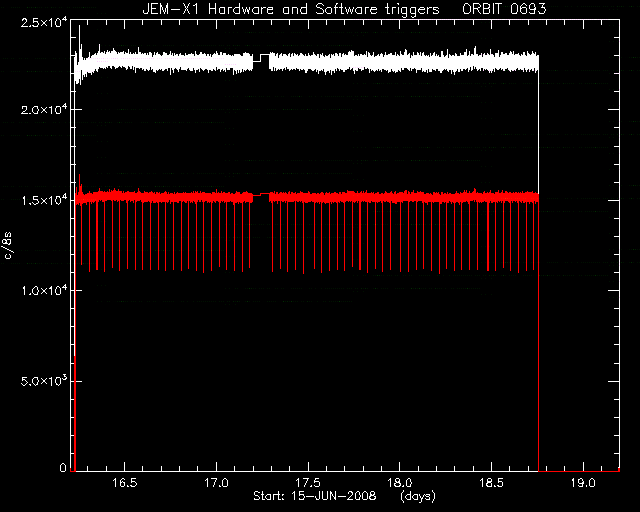Viewport: 640px width, 512px height.
Task: Click the 1.5×10⁴ y-axis tick label
Action: click(x=43, y=200)
